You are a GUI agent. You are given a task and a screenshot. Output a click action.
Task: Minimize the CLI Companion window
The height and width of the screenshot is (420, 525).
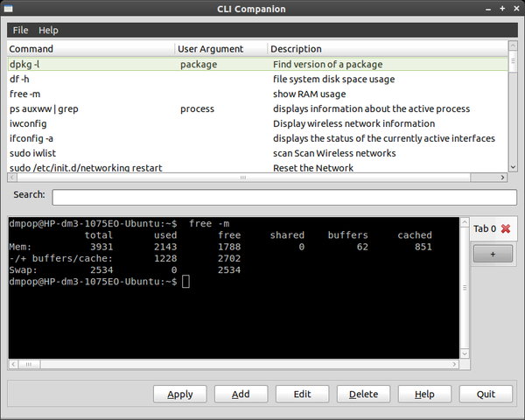pyautogui.click(x=488, y=9)
